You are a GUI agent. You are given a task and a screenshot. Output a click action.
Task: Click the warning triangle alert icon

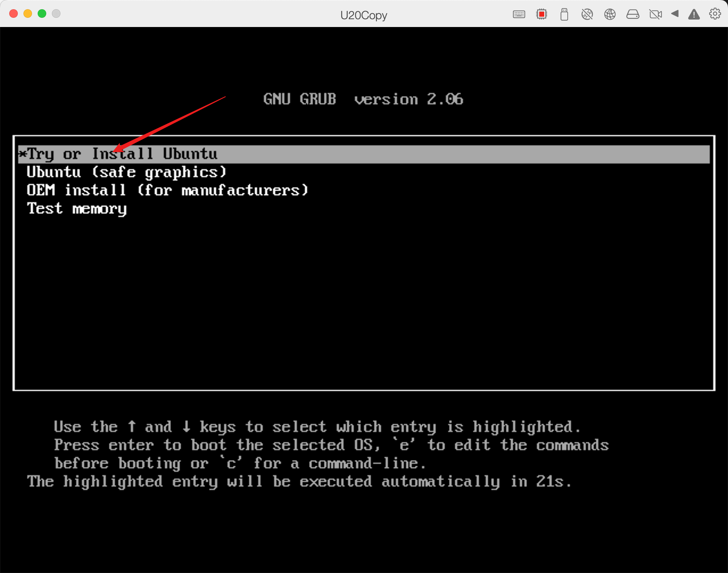[x=694, y=14]
